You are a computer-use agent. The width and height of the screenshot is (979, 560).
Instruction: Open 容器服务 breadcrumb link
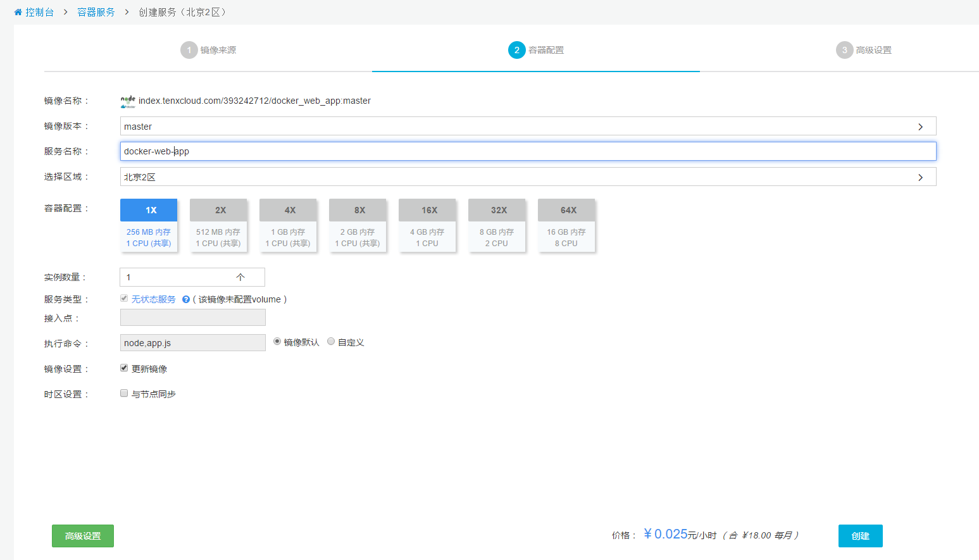pyautogui.click(x=96, y=12)
